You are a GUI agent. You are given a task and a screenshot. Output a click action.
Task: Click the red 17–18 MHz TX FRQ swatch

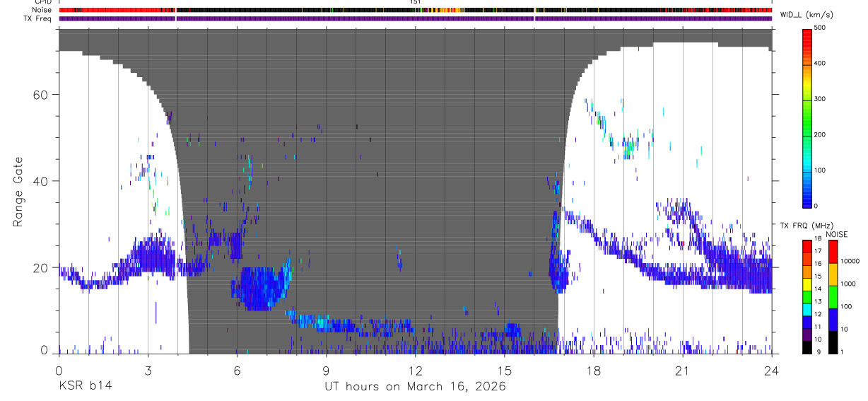tap(807, 247)
